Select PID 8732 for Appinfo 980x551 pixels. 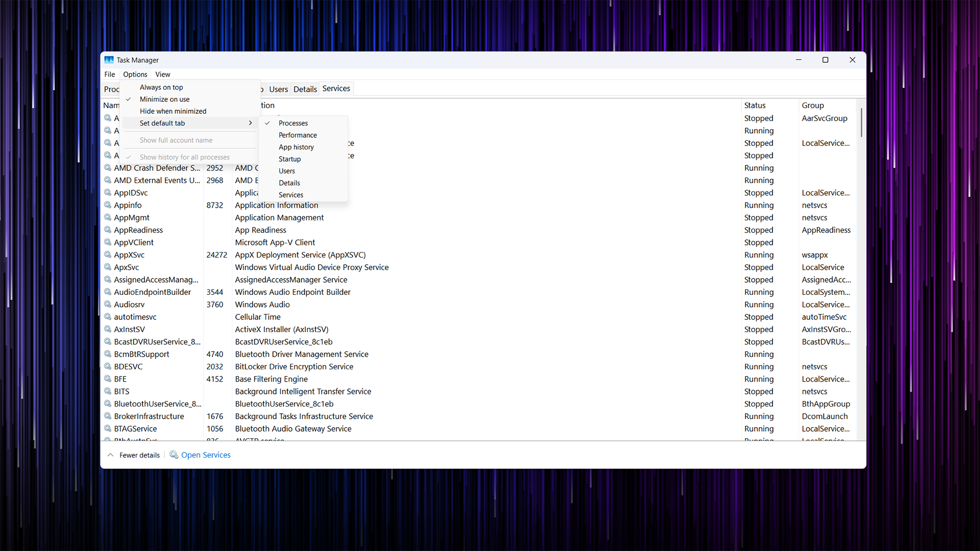tap(215, 205)
